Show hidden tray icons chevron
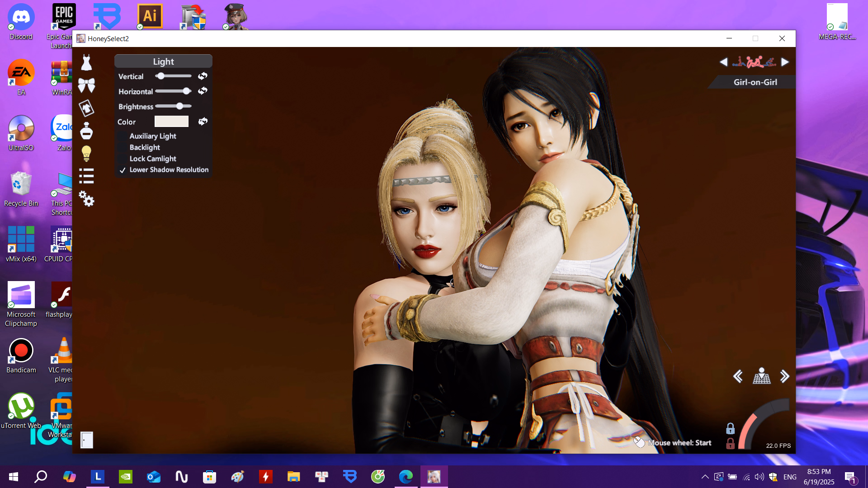The width and height of the screenshot is (868, 488). pyautogui.click(x=705, y=477)
